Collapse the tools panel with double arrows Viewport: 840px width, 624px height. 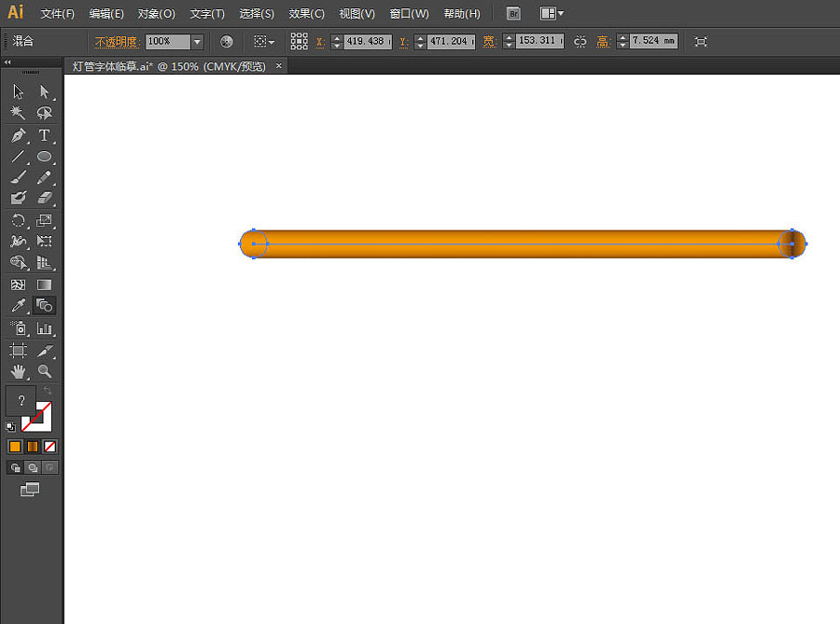[x=8, y=62]
